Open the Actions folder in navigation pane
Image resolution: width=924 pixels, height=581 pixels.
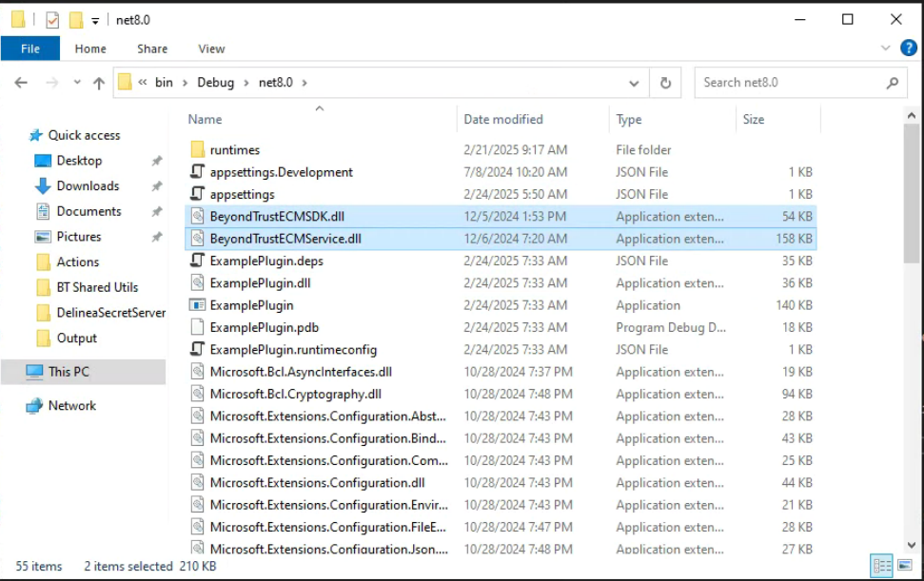77,261
